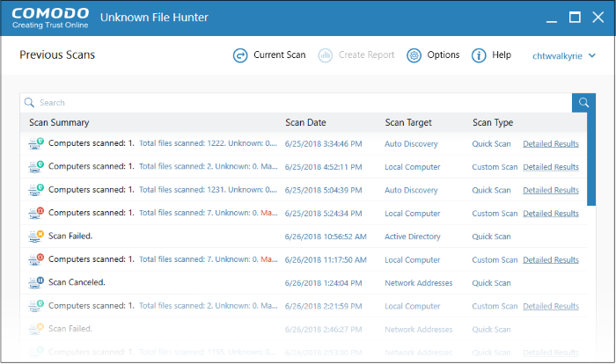Click status icon of the 6/26/2018 2:21:59 PM scan
Image resolution: width=616 pixels, height=364 pixels.
click(36, 305)
